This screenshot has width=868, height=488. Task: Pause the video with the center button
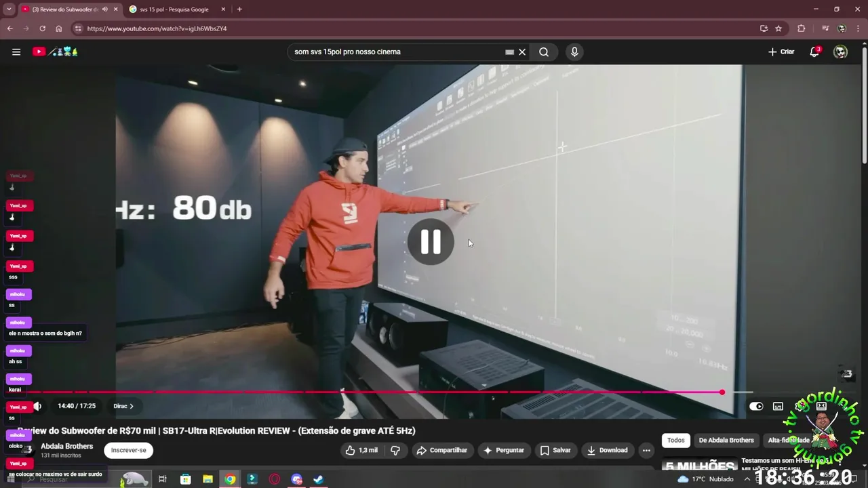pos(431,242)
